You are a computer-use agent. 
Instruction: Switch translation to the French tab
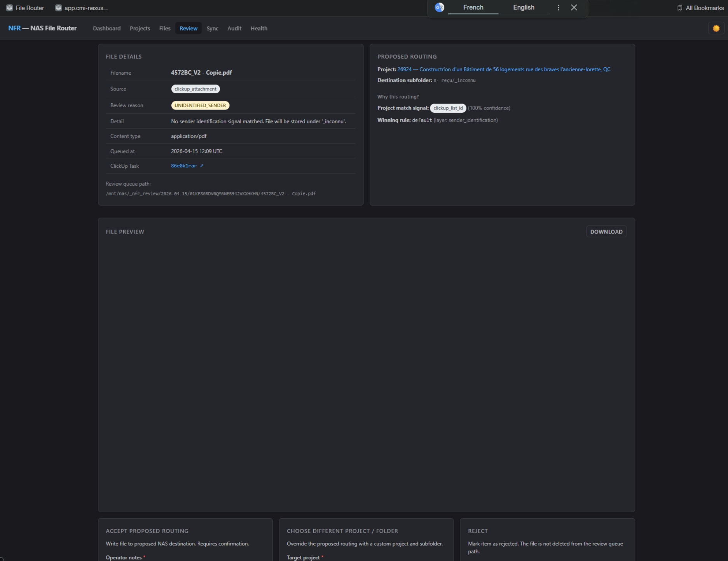(473, 8)
